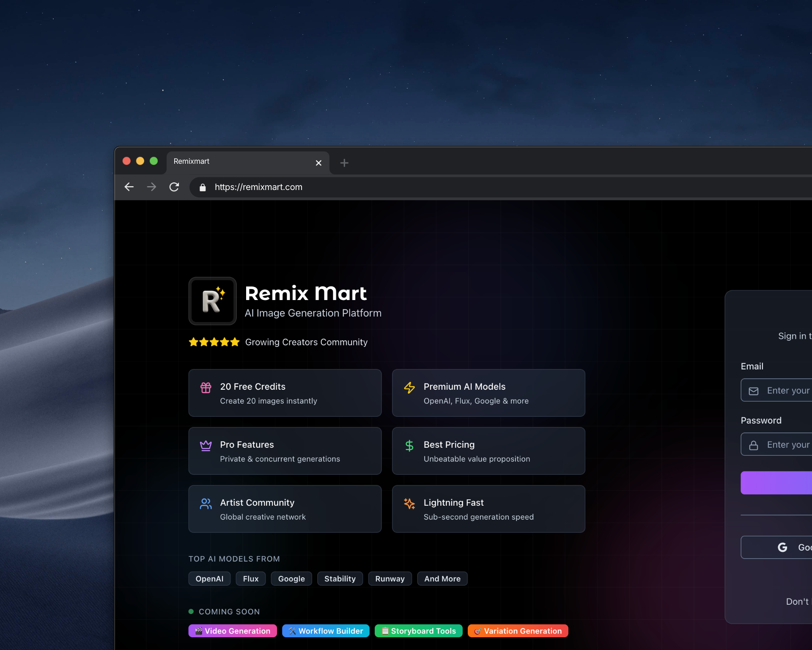Image resolution: width=812 pixels, height=650 pixels.
Task: Click the Video Generation coming soon badge
Action: point(233,631)
